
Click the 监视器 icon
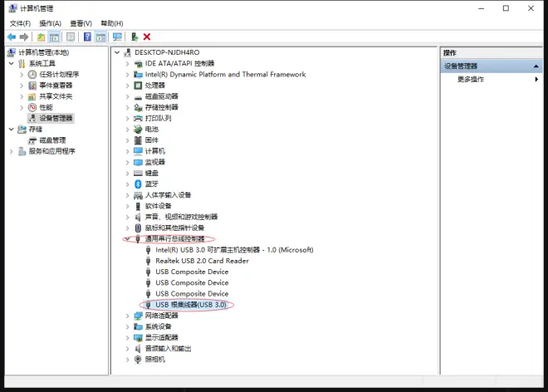coord(138,162)
